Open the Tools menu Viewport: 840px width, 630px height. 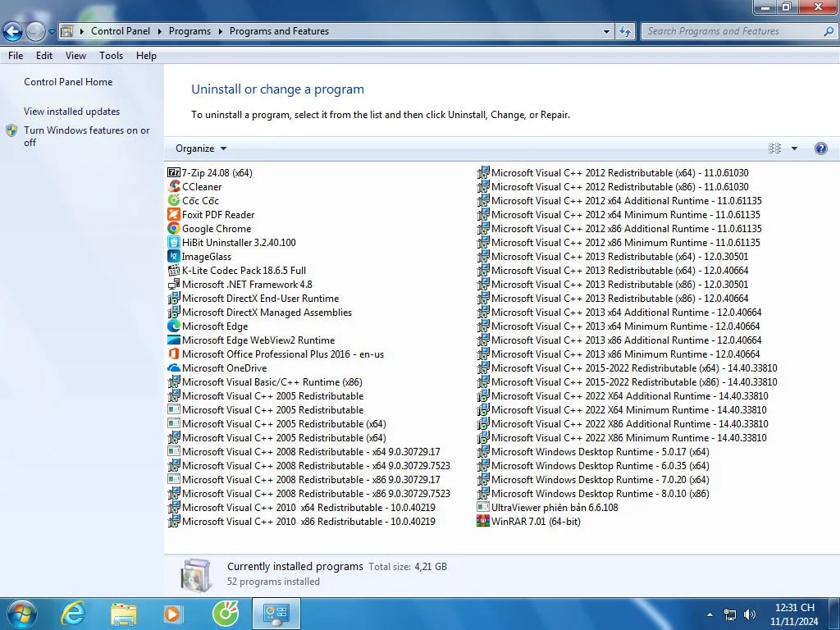111,56
